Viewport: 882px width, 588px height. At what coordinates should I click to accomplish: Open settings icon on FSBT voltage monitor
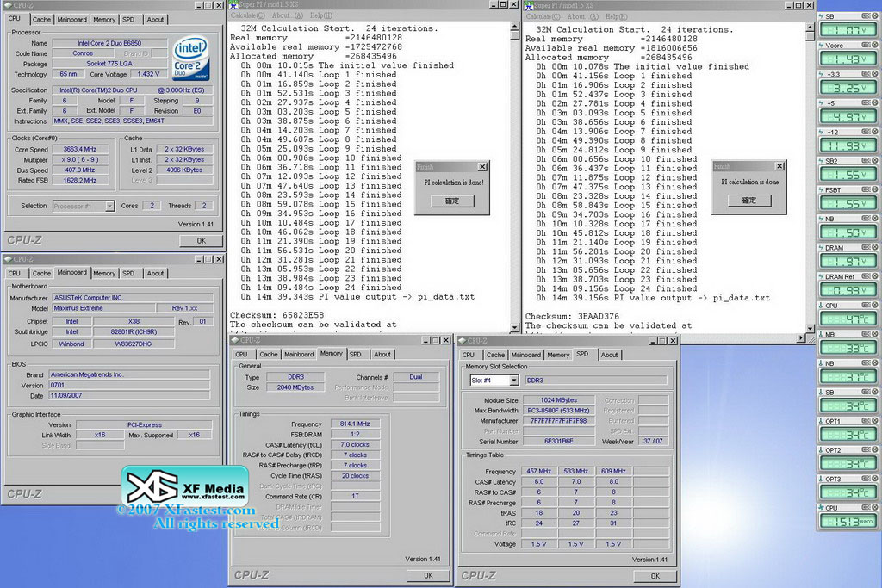[865, 189]
